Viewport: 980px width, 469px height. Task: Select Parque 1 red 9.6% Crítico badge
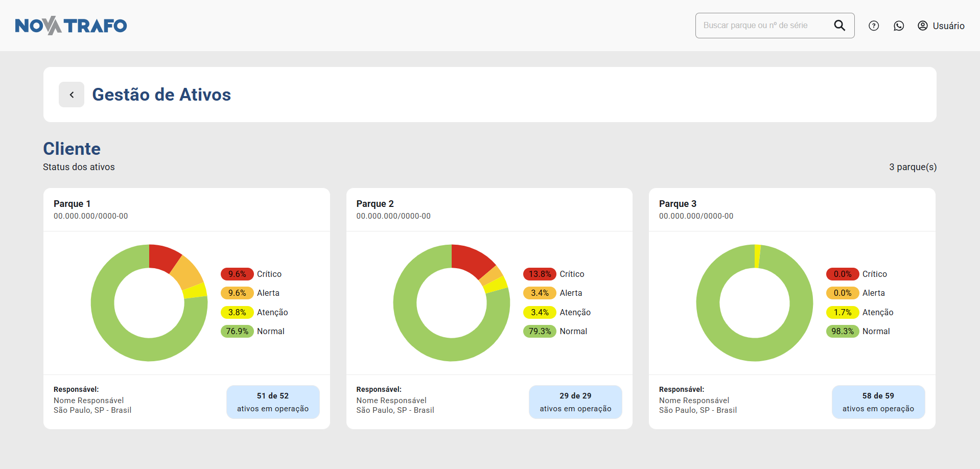237,274
